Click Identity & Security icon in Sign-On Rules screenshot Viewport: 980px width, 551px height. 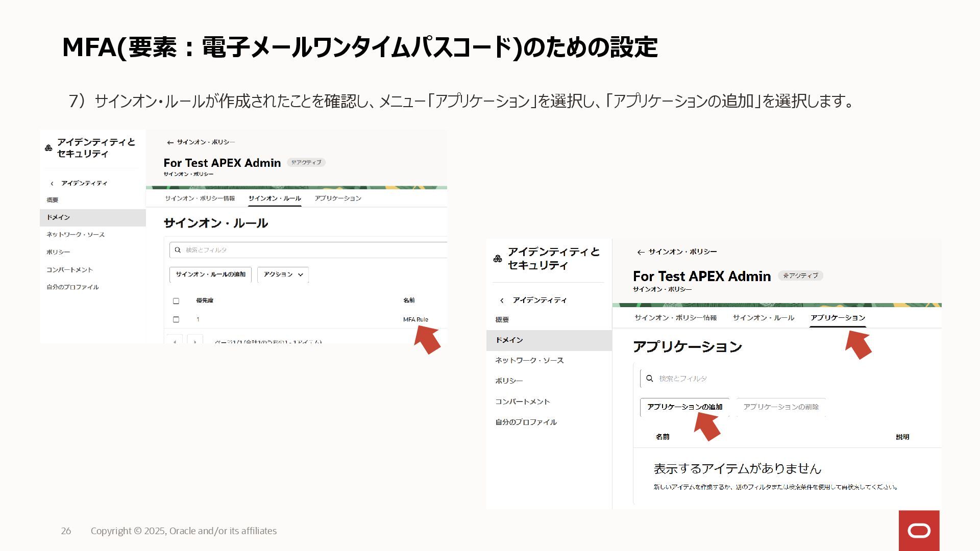pos(48,148)
